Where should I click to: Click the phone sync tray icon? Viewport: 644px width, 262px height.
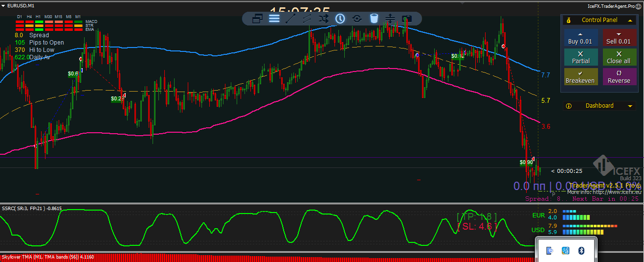pos(550,251)
